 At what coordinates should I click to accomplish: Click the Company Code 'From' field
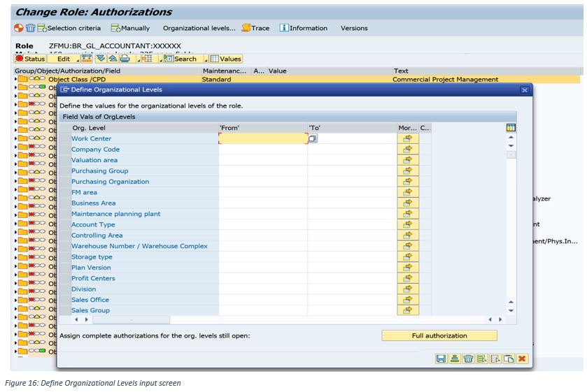point(263,150)
